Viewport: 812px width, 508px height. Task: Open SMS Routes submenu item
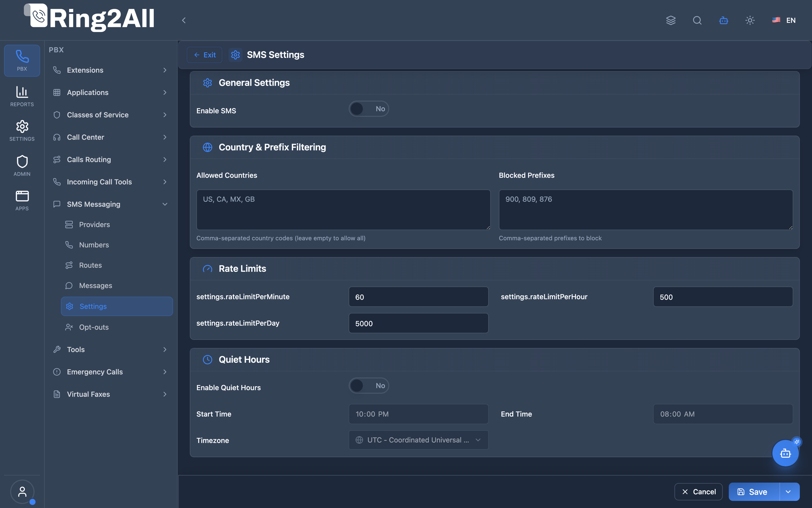pos(117,265)
